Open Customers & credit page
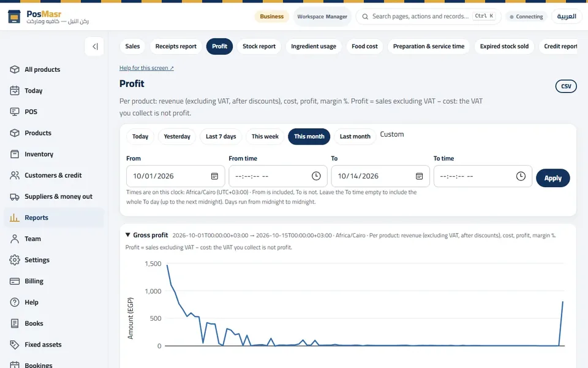The height and width of the screenshot is (368, 588). pyautogui.click(x=55, y=175)
